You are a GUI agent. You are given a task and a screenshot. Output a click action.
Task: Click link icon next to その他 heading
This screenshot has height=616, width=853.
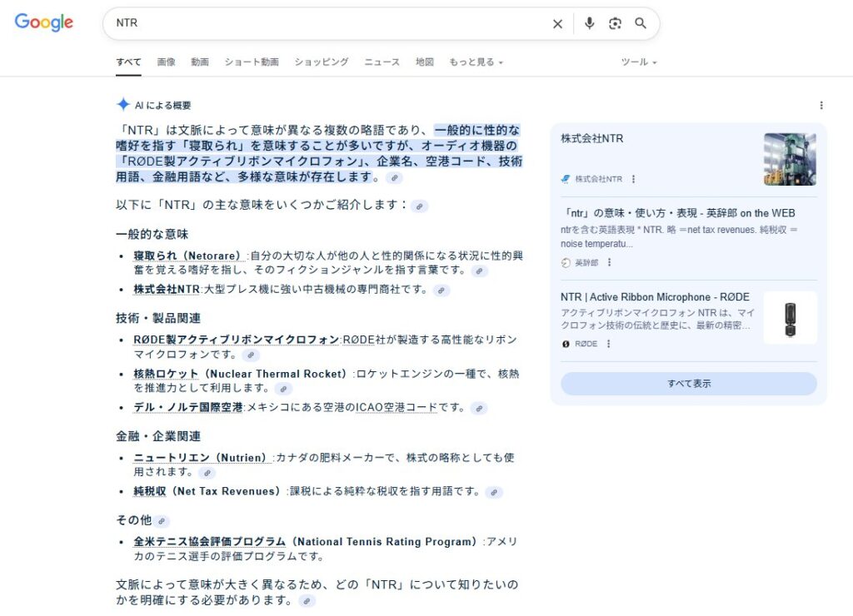point(162,521)
